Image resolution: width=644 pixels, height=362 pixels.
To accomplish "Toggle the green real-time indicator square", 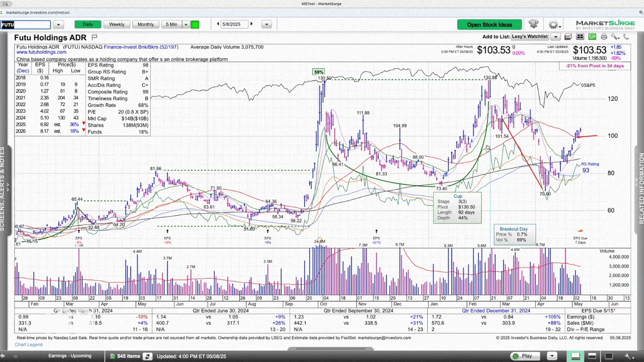I will coord(195,24).
